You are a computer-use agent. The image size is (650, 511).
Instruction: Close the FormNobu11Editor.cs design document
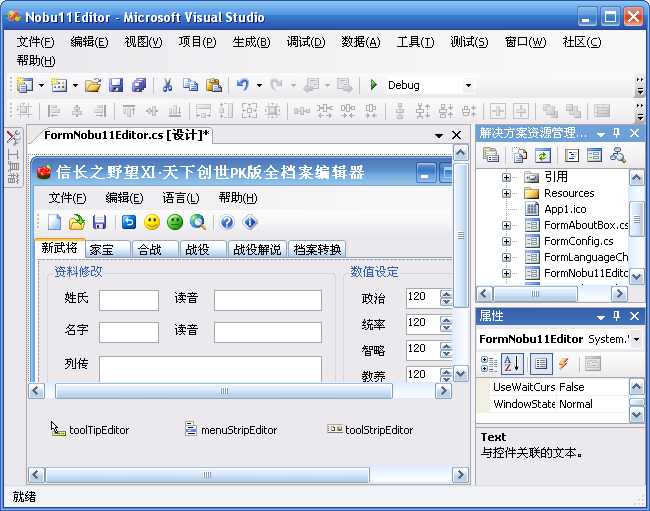click(x=456, y=135)
